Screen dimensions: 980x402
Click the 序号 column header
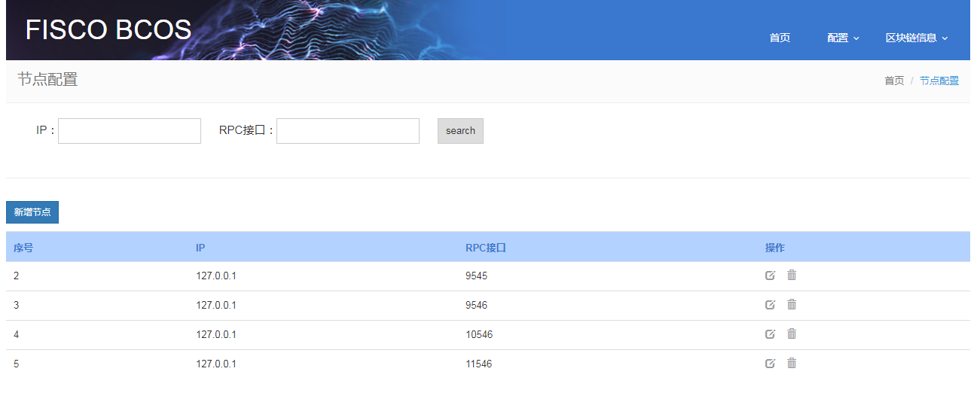click(x=23, y=248)
